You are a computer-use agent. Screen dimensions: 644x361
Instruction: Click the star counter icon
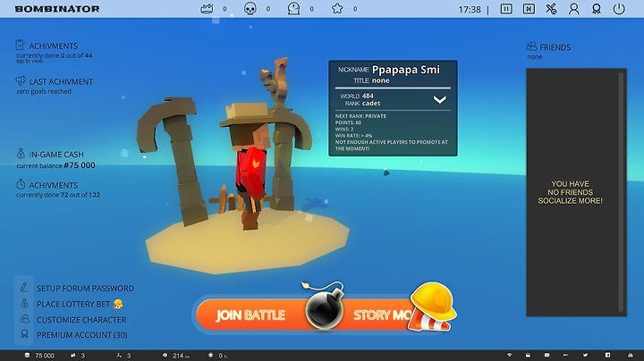tap(337, 9)
